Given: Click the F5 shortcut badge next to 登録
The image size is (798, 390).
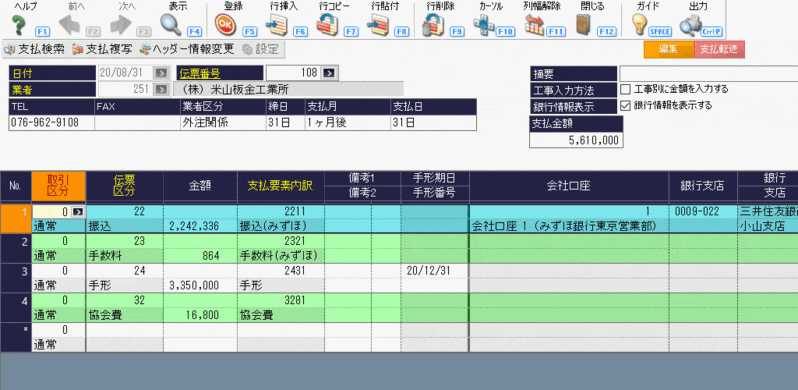Looking at the screenshot, I should pos(249,32).
